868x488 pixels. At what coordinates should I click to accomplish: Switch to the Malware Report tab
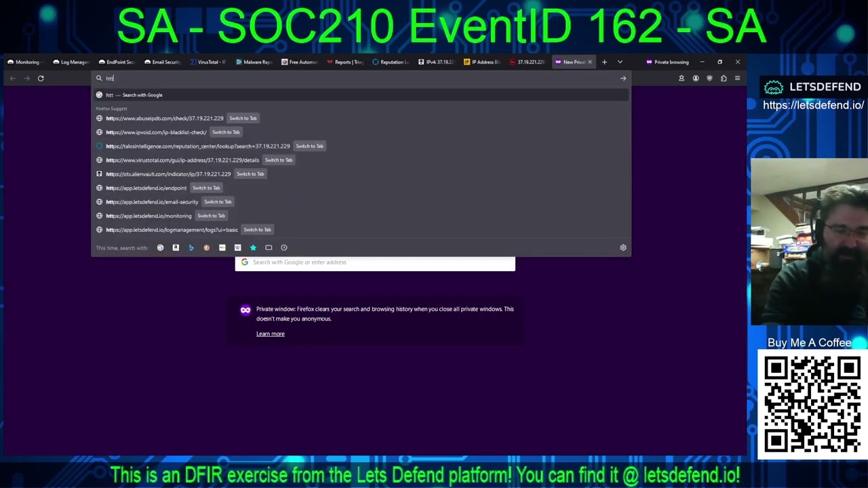tap(254, 62)
